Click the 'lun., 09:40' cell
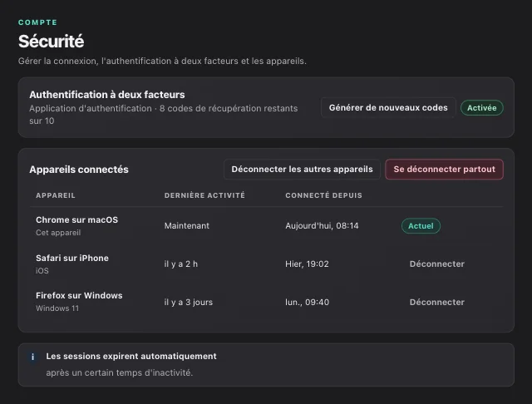 (307, 303)
